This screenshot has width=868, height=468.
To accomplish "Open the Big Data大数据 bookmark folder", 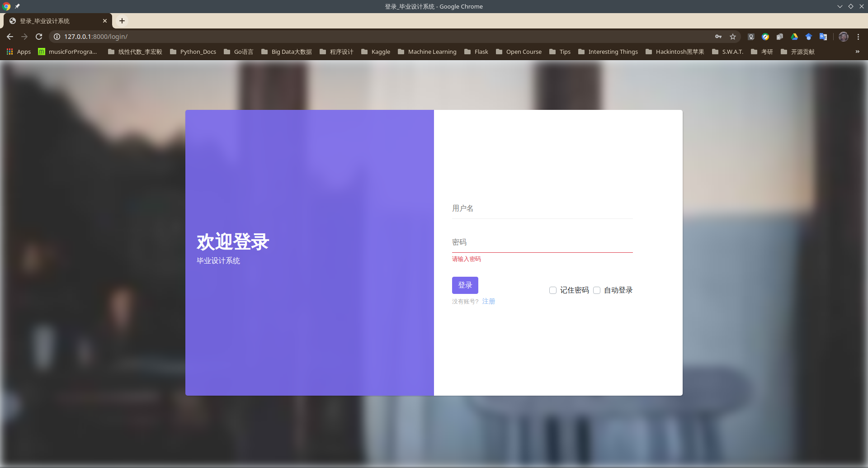I will (x=287, y=52).
